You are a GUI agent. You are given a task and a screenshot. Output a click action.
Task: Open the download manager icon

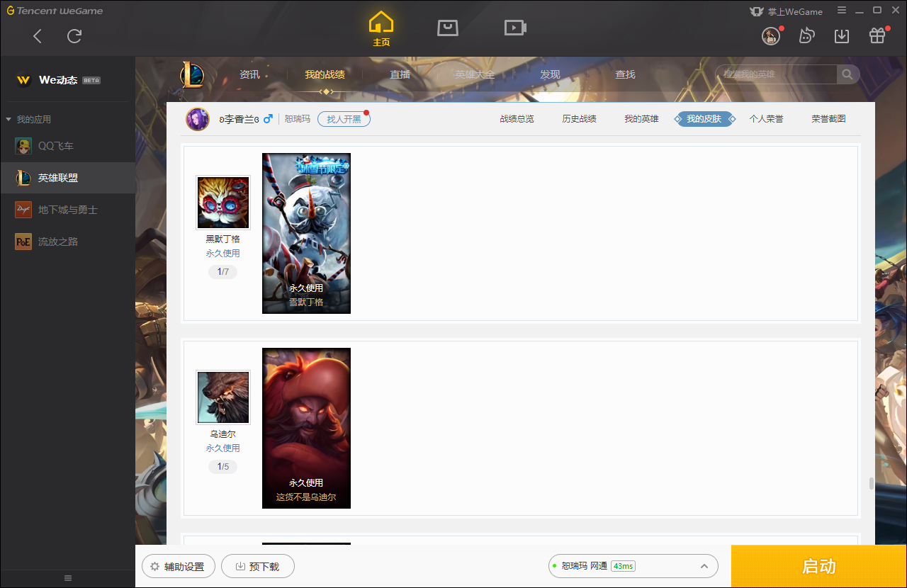point(842,35)
